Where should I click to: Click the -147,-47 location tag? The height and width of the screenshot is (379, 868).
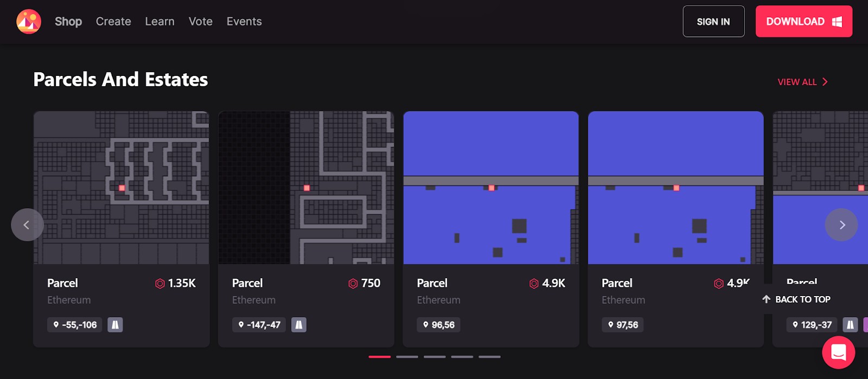[259, 325]
